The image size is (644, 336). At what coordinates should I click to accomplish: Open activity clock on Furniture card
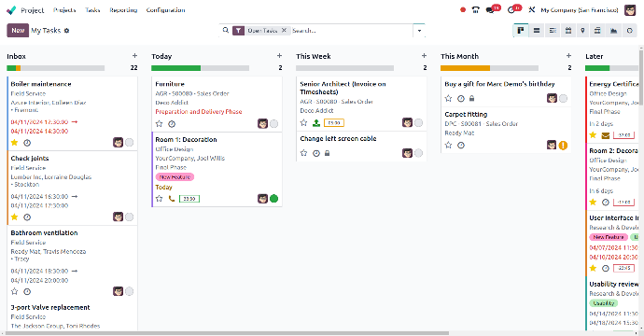tap(172, 123)
